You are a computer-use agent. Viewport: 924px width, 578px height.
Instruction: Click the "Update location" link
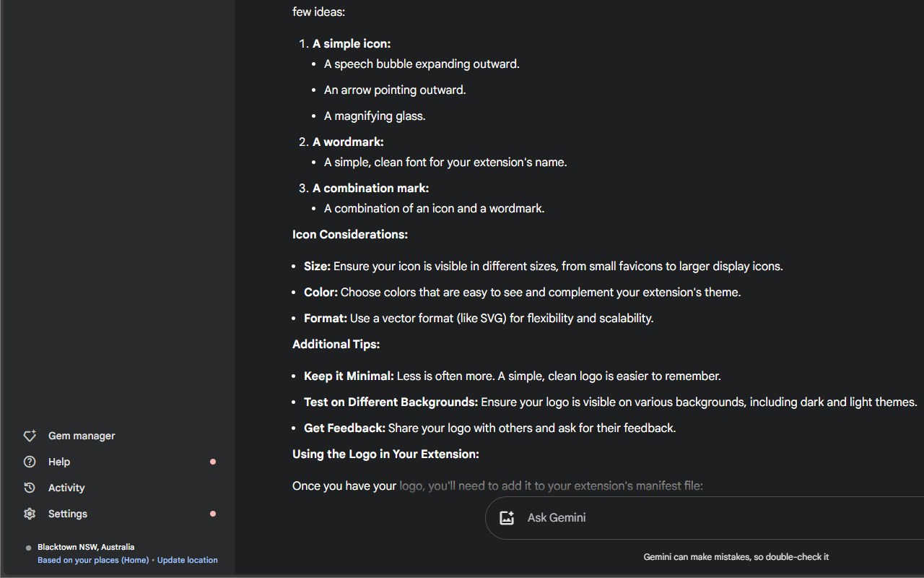point(188,560)
